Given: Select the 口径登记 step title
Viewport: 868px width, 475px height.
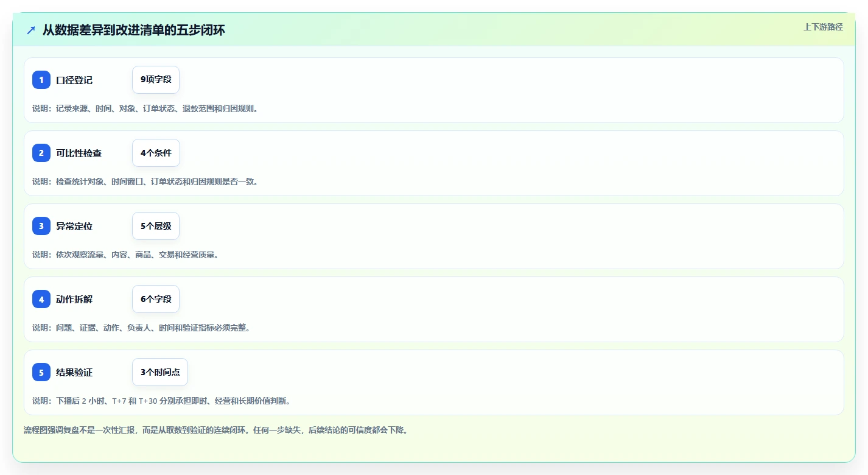Looking at the screenshot, I should click(x=74, y=80).
